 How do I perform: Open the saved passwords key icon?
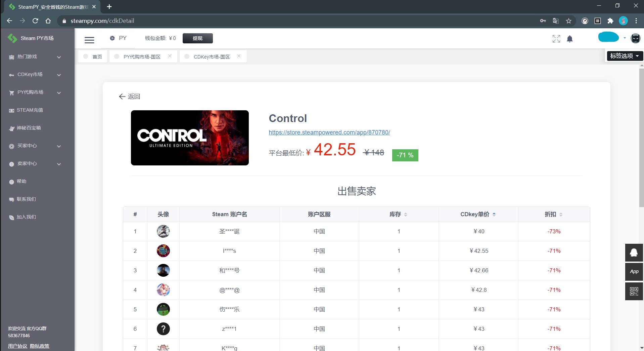click(x=543, y=21)
